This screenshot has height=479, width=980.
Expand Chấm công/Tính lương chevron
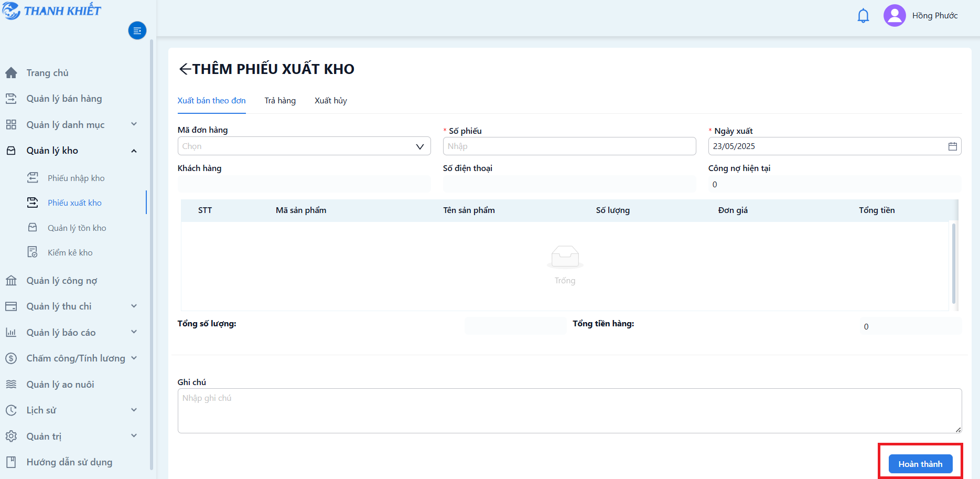(134, 358)
